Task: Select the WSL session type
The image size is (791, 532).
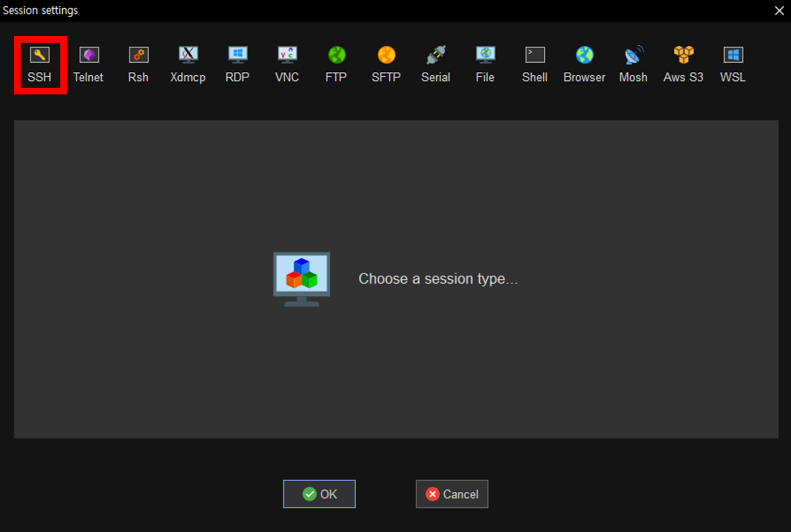Action: click(x=733, y=65)
